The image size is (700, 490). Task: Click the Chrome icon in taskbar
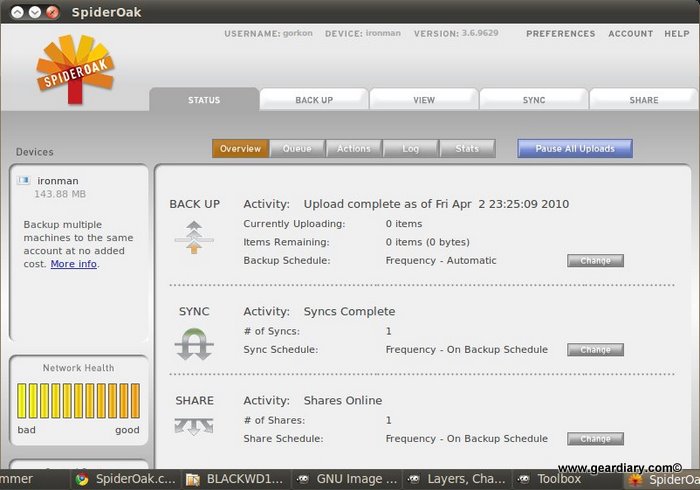[82, 479]
